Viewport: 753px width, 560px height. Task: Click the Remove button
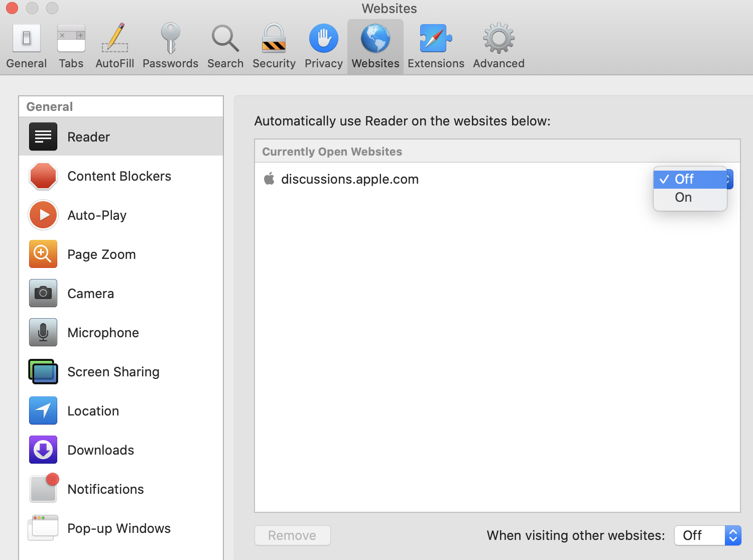(x=292, y=535)
